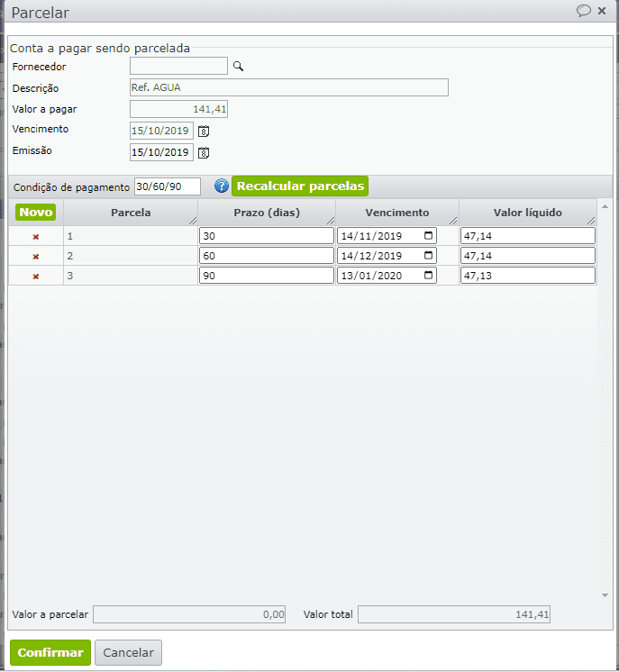Viewport: 619px width, 672px height.
Task: Delete installment row 3 with red X
Action: [36, 277]
